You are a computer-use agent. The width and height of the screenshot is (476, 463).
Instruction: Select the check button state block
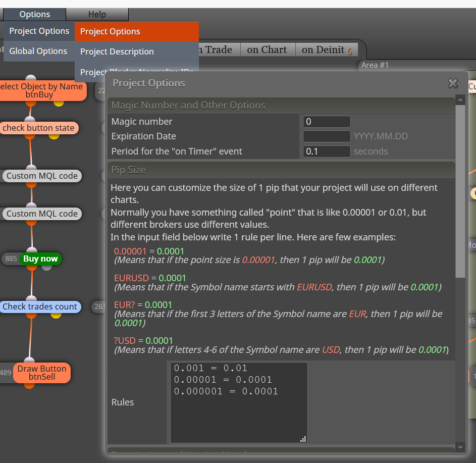point(38,128)
